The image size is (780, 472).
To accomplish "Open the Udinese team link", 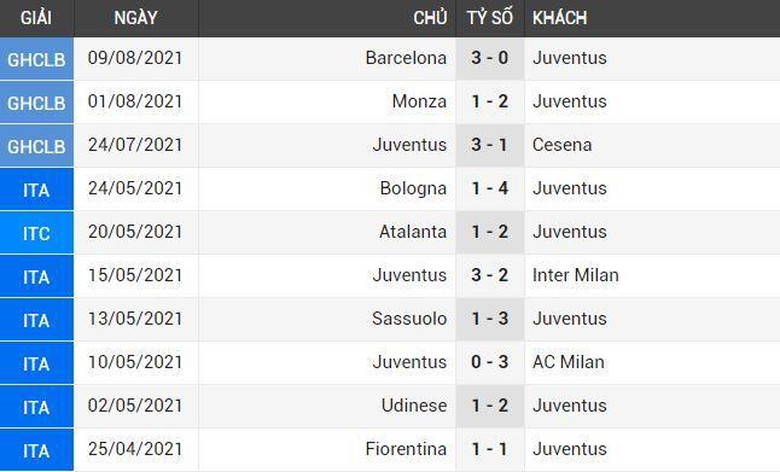I will pyautogui.click(x=414, y=406).
